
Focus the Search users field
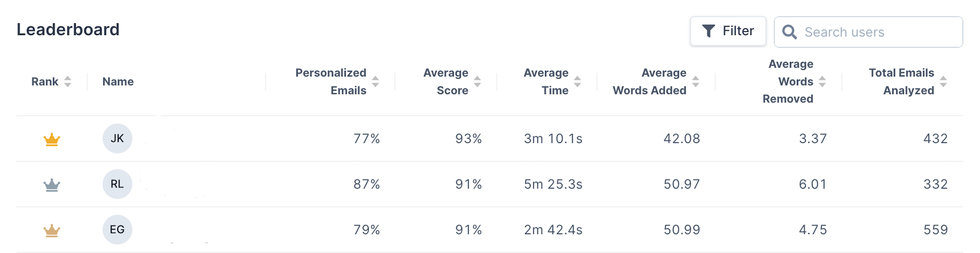[868, 32]
